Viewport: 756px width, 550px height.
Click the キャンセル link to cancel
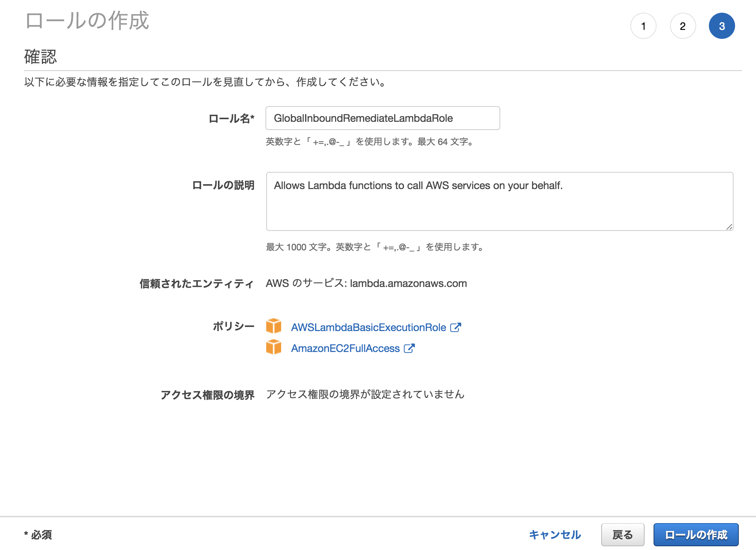coord(554,535)
